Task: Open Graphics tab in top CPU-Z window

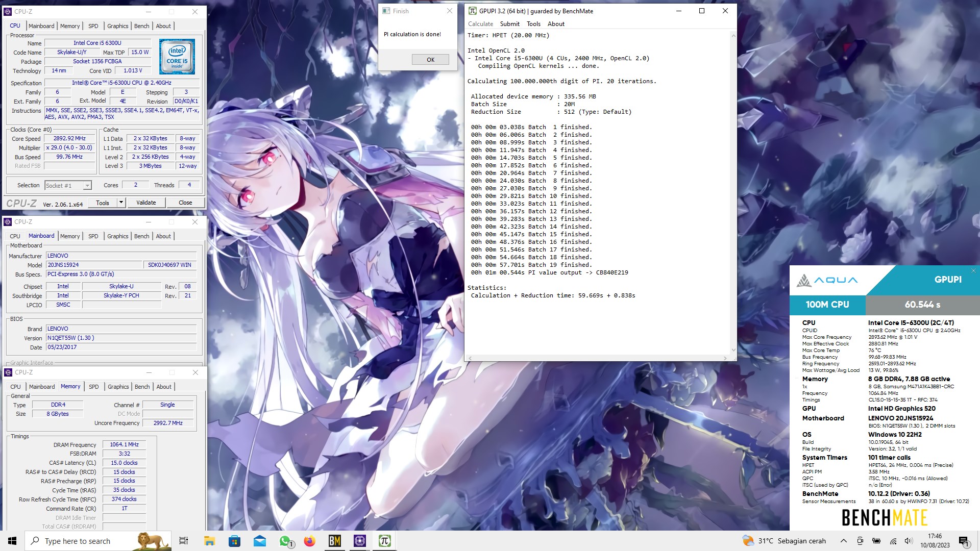Action: coord(118,26)
